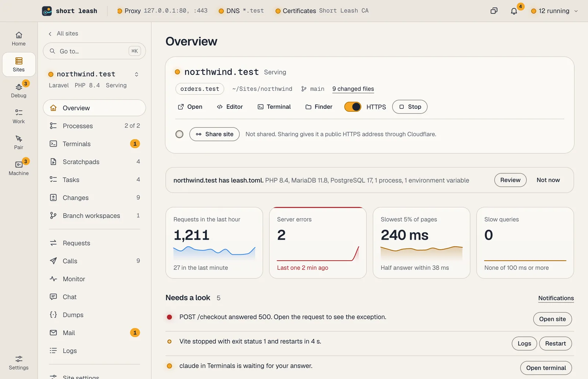Open the Requests in the last hour card
The width and height of the screenshot is (588, 379).
click(x=214, y=243)
